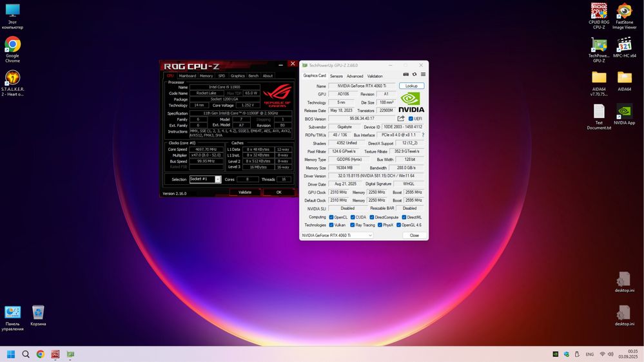Screen dimensions: 644x362
Task: Click the NVIDIA logo in GPU-Z
Action: (x=411, y=102)
